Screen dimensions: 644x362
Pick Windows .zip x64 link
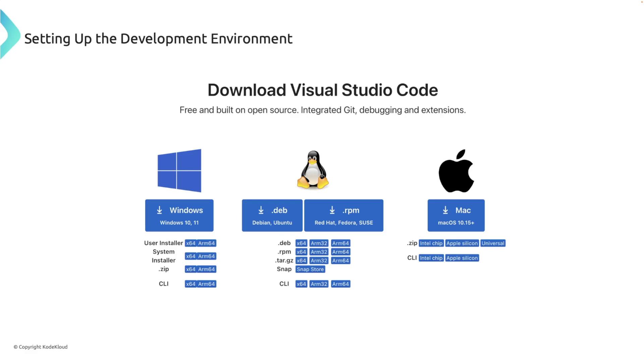(191, 269)
